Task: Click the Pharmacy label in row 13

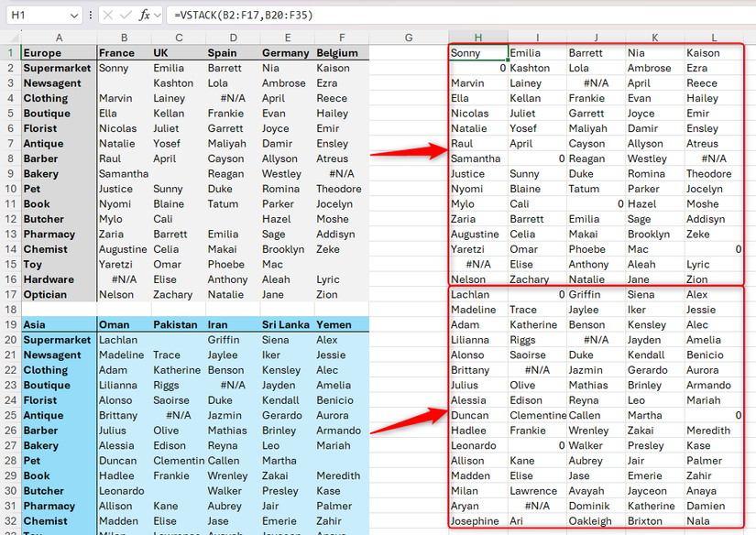Action: click(59, 235)
